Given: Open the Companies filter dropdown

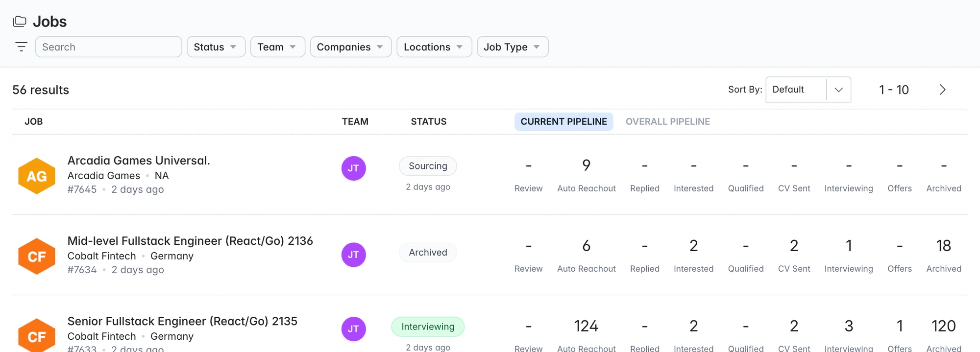Looking at the screenshot, I should (x=351, y=47).
